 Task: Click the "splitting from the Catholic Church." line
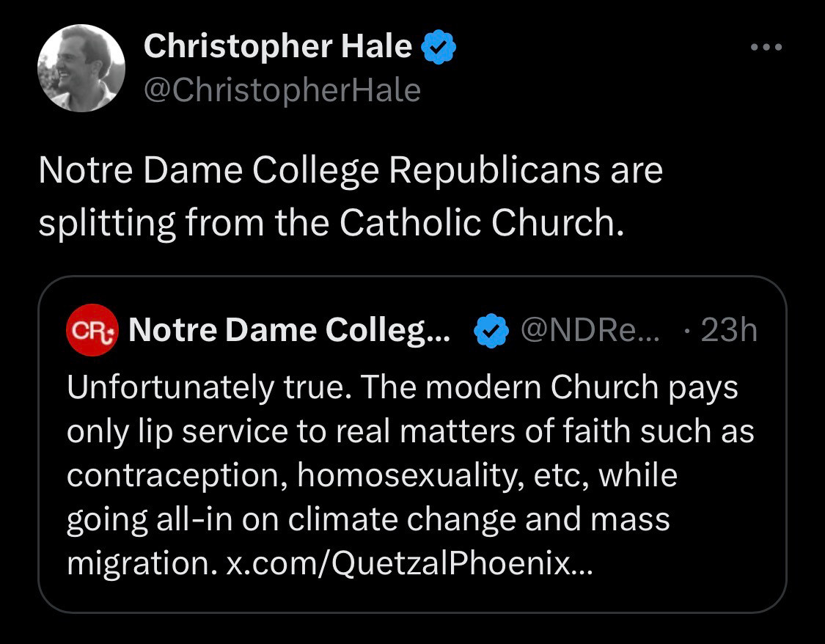330,223
